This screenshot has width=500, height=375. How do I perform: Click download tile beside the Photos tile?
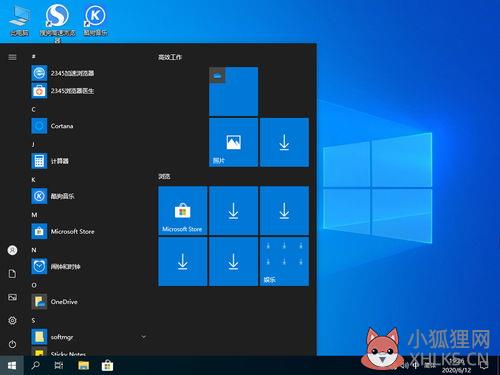point(284,142)
